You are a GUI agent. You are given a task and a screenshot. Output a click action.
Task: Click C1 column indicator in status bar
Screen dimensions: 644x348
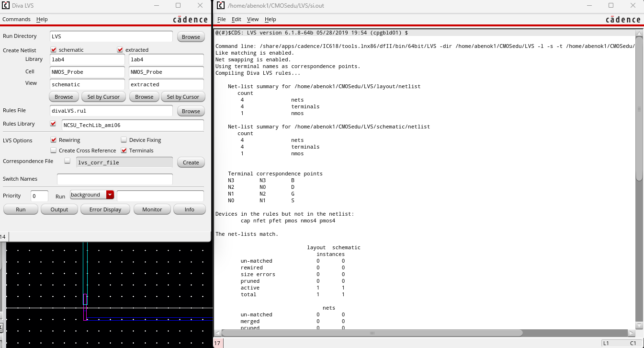click(x=633, y=343)
